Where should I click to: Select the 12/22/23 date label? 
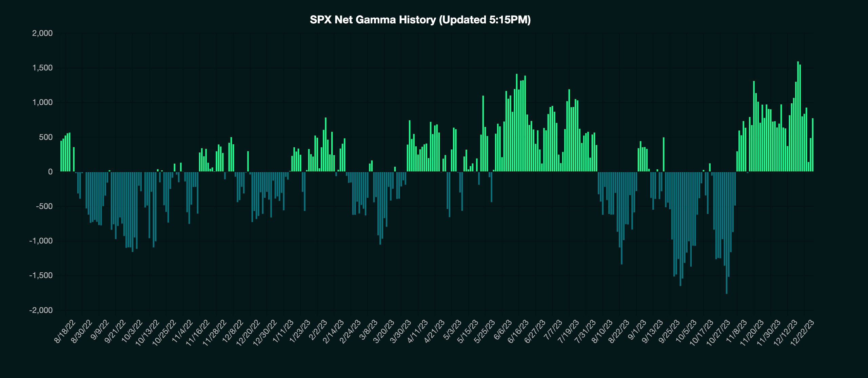(x=802, y=333)
